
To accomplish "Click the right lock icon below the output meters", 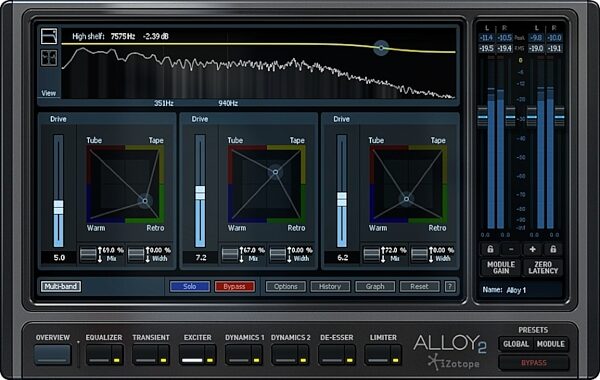I will click(x=553, y=250).
